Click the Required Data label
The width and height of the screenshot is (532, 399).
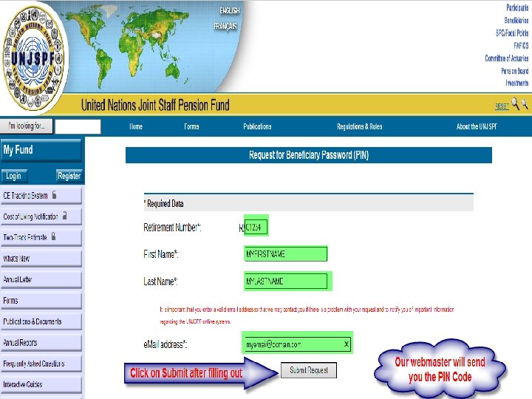pos(164,204)
